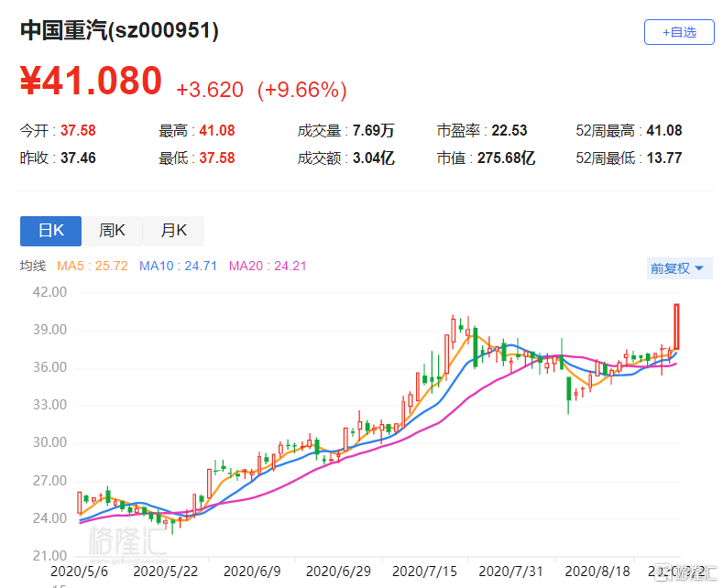Click the 2020/5/6 date axis label
This screenshot has width=723, height=588.
[79, 572]
